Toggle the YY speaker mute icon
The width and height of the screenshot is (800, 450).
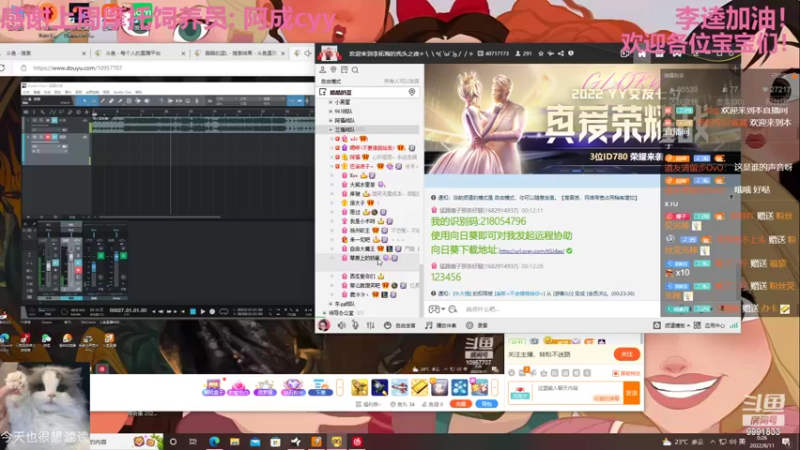click(x=341, y=325)
